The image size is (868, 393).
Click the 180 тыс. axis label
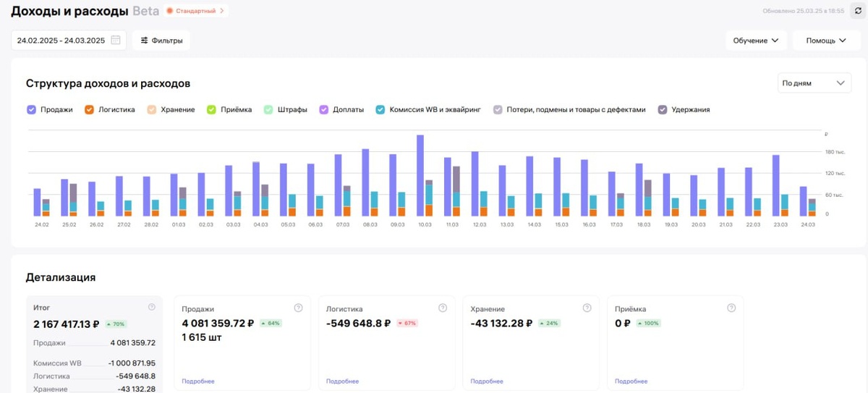point(835,152)
